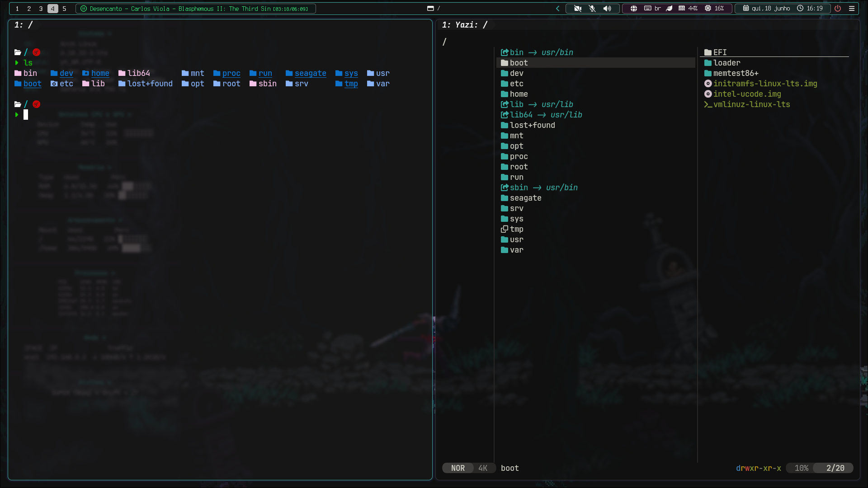Click vmlinuz-linux-lts executable icon
Image resolution: width=868 pixels, height=488 pixels.
click(x=708, y=104)
